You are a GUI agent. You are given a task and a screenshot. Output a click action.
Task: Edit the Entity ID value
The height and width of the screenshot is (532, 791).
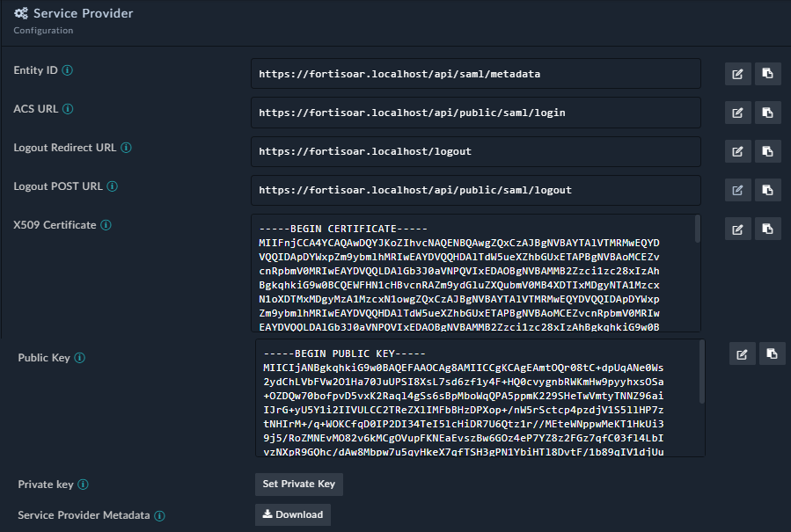click(x=738, y=74)
